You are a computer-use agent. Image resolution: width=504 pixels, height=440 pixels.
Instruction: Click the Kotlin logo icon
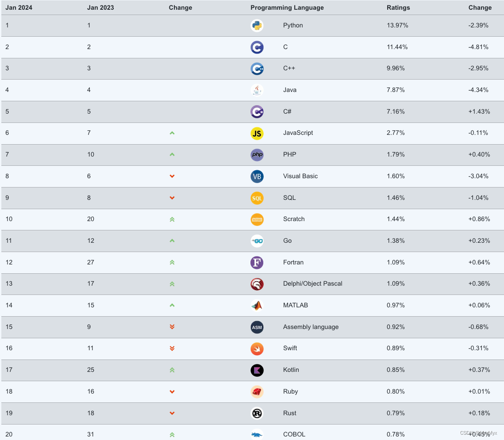[257, 370]
